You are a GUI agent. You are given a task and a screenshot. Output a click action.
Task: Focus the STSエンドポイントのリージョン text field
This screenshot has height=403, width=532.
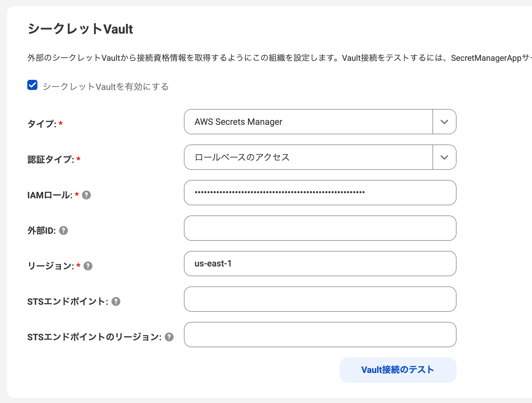[x=320, y=335]
